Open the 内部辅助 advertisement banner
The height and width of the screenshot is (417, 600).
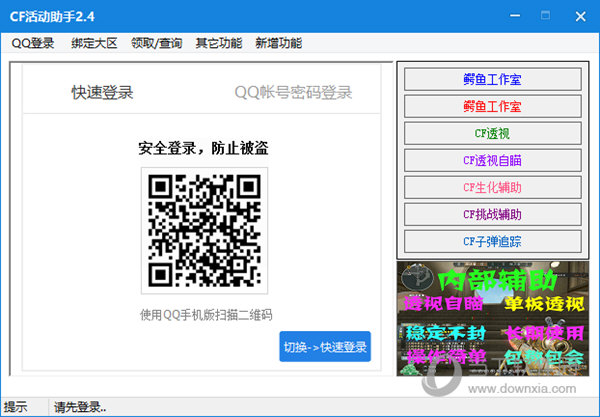coord(493,319)
